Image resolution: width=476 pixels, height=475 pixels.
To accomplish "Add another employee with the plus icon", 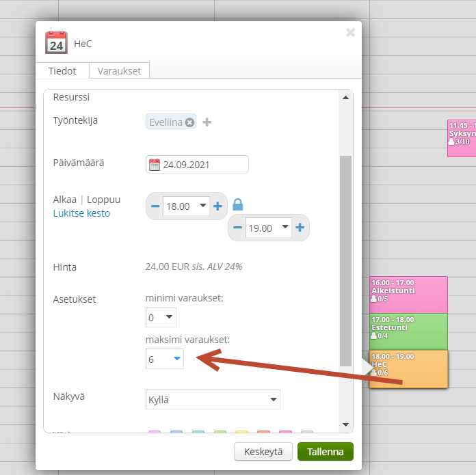I will tap(207, 122).
